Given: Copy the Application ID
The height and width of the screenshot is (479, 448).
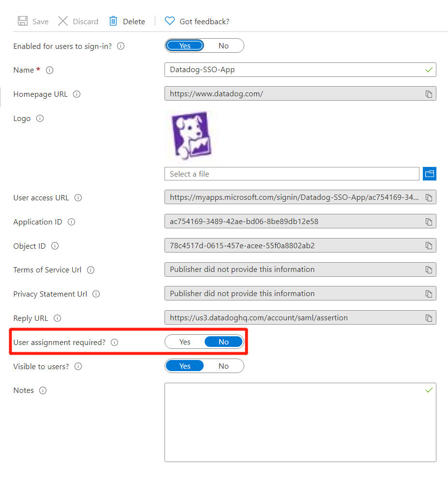Looking at the screenshot, I should point(429,222).
